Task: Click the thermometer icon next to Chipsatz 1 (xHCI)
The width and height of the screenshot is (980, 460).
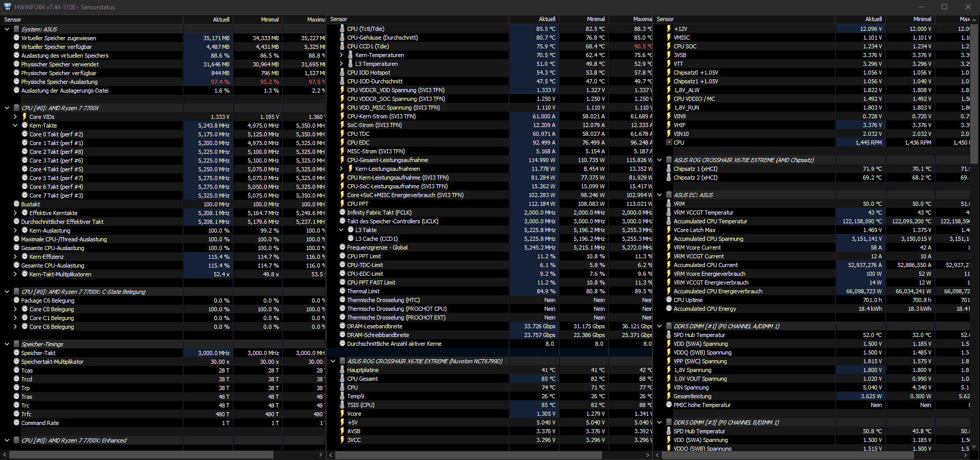Action: pyautogui.click(x=669, y=169)
